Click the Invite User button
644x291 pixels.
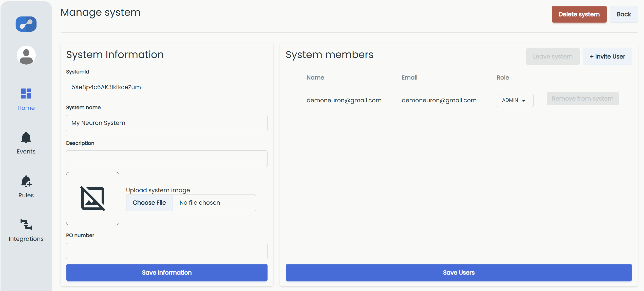click(607, 56)
